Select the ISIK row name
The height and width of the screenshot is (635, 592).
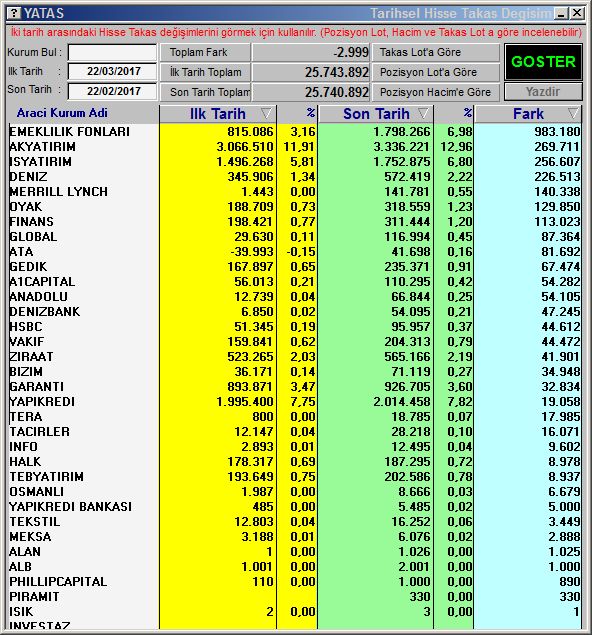click(x=21, y=611)
